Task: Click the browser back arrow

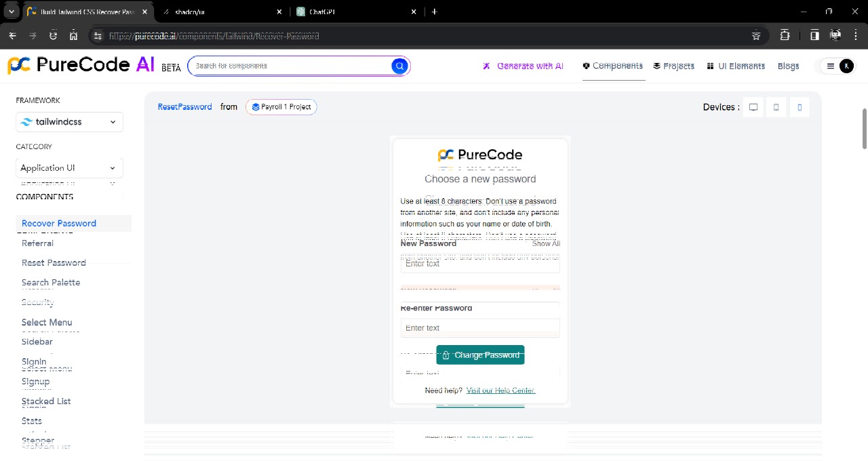Action: (x=12, y=36)
